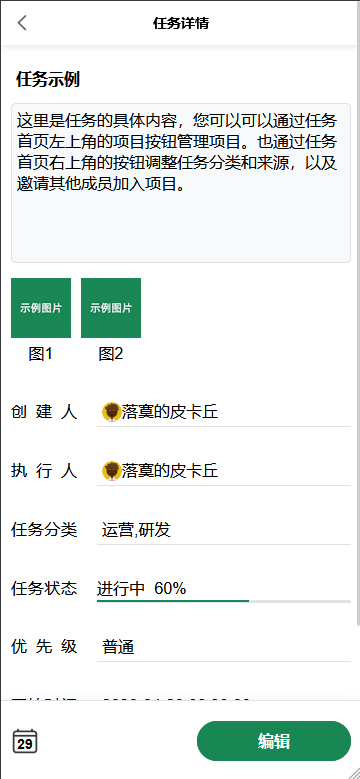Click the 任务详情 page title

[181, 23]
